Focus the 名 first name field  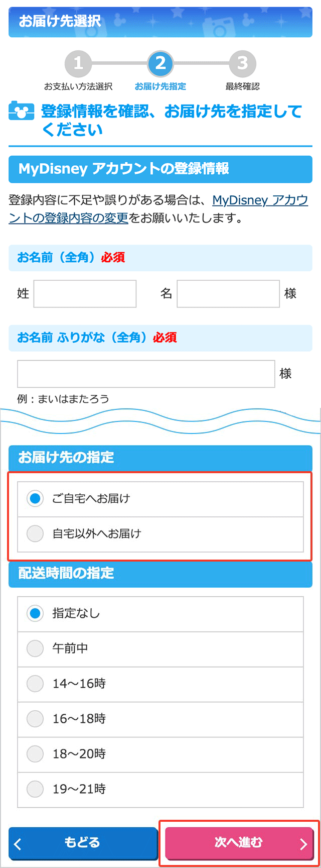click(228, 294)
